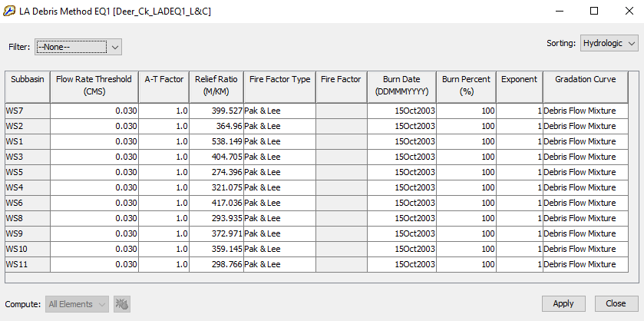Click the Apply button
The image size is (644, 321).
(563, 304)
